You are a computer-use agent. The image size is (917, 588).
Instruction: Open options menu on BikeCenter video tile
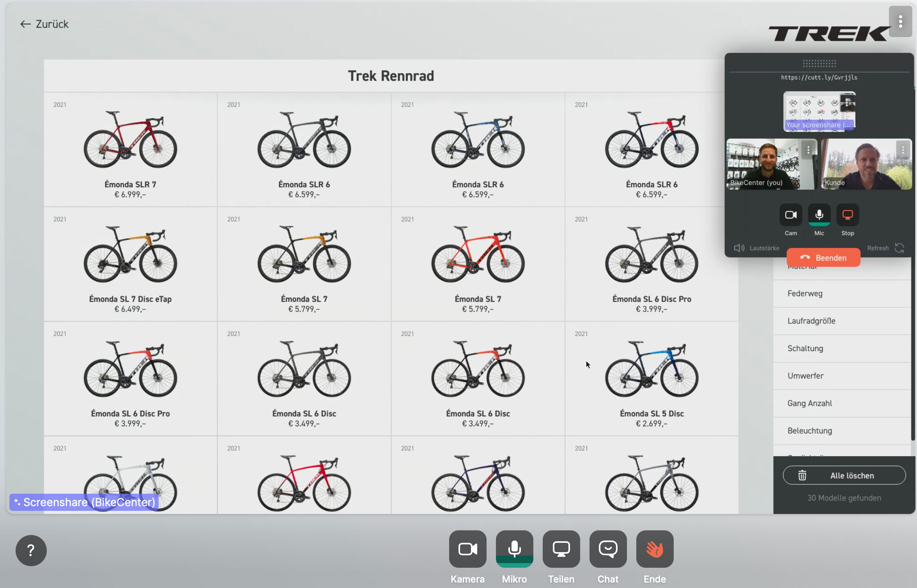tap(808, 150)
